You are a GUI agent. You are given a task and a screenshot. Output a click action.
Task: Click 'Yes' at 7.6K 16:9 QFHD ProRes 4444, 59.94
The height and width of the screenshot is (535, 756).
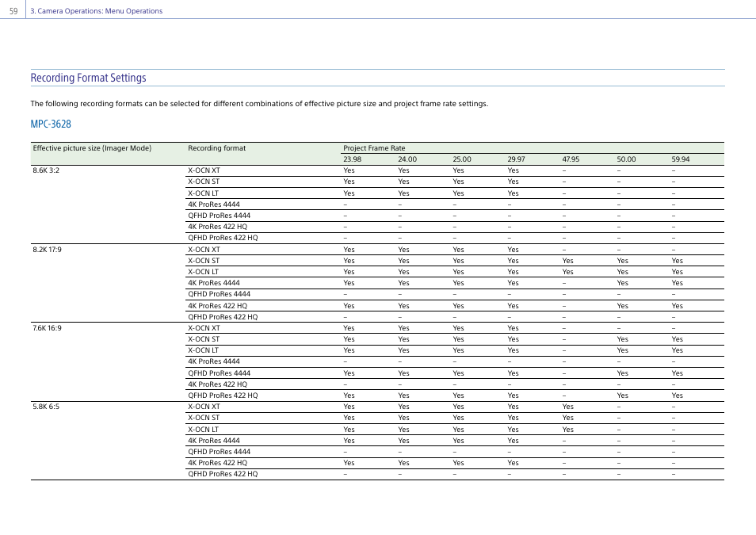[x=678, y=373]
